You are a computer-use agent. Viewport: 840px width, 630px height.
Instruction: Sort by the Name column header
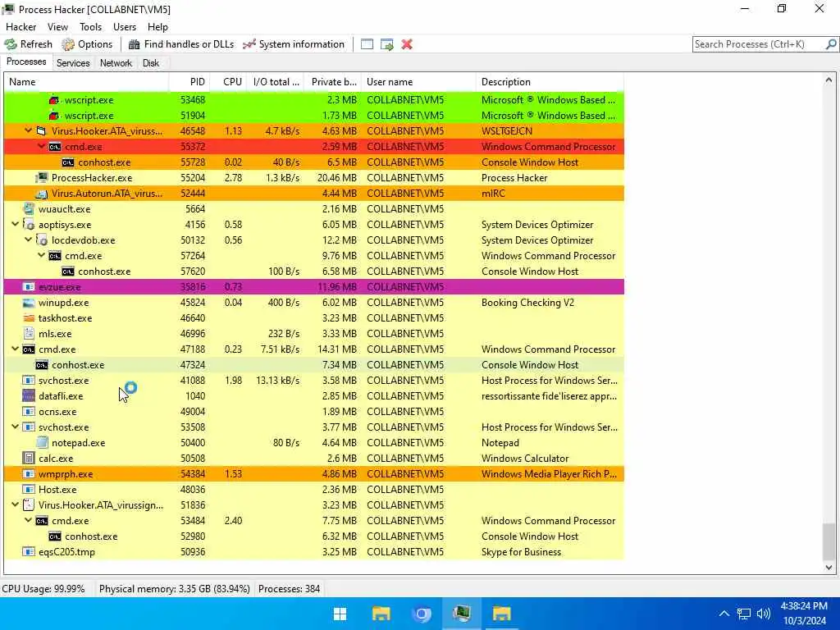tap(85, 82)
